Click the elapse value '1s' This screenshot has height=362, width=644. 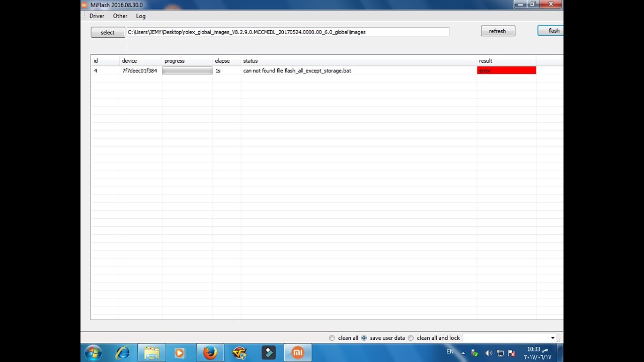218,71
